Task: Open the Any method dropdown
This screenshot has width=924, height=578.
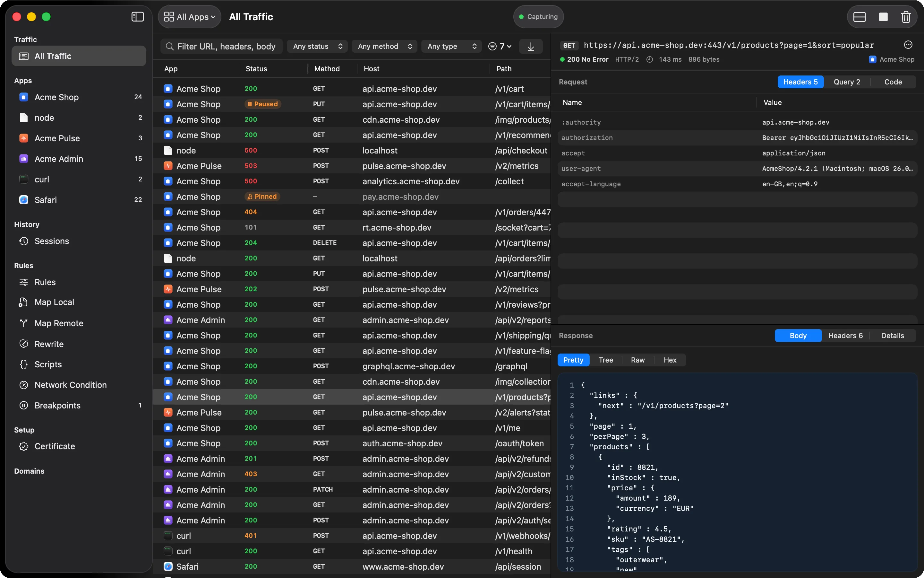Action: click(384, 46)
